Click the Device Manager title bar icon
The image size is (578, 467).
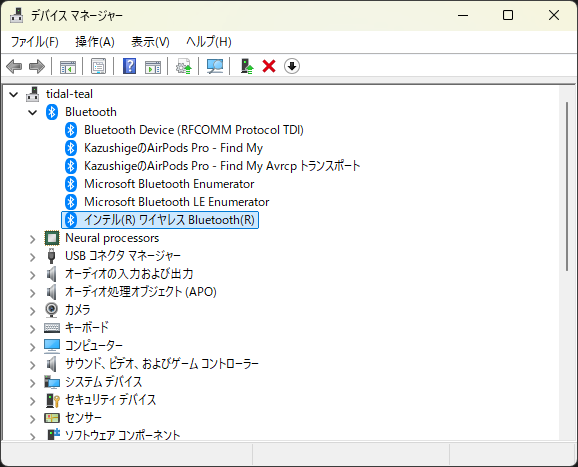17,15
